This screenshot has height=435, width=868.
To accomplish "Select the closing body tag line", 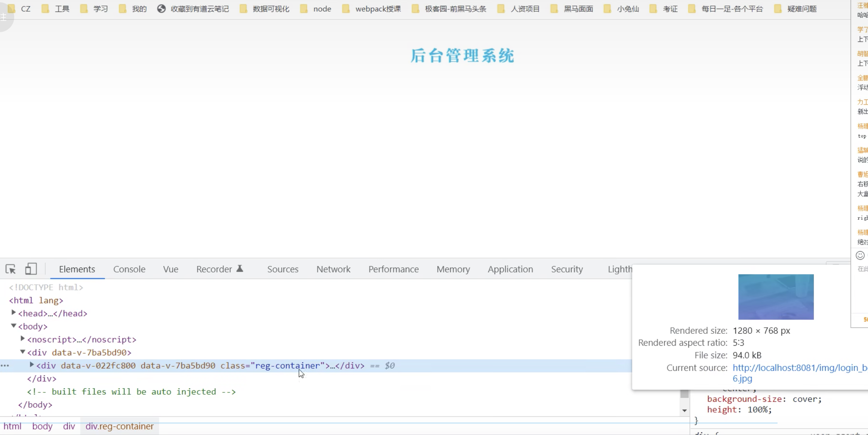I will 35,404.
